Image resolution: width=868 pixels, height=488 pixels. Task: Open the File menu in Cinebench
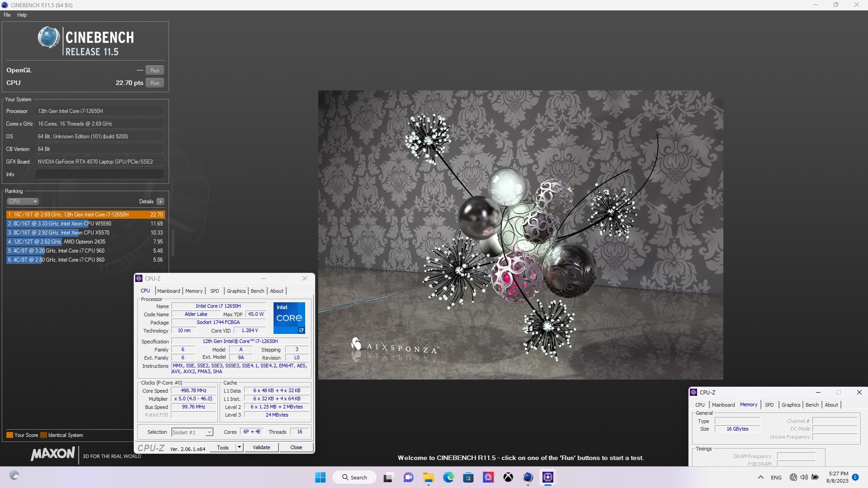click(7, 15)
